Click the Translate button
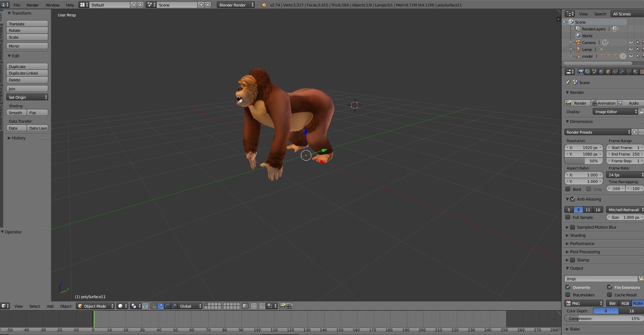Viewport: 644px width, 335px height. coord(27,24)
